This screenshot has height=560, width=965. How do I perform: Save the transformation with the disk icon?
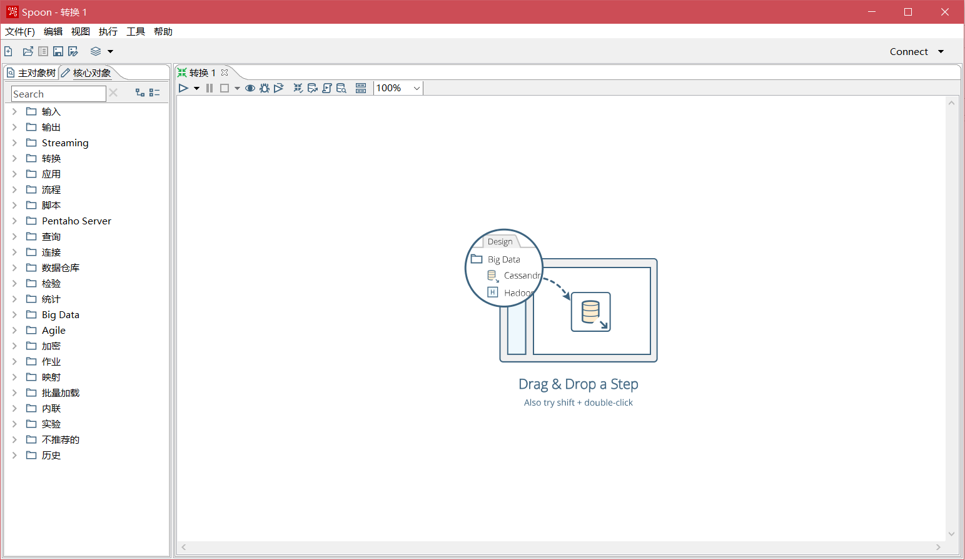point(58,51)
